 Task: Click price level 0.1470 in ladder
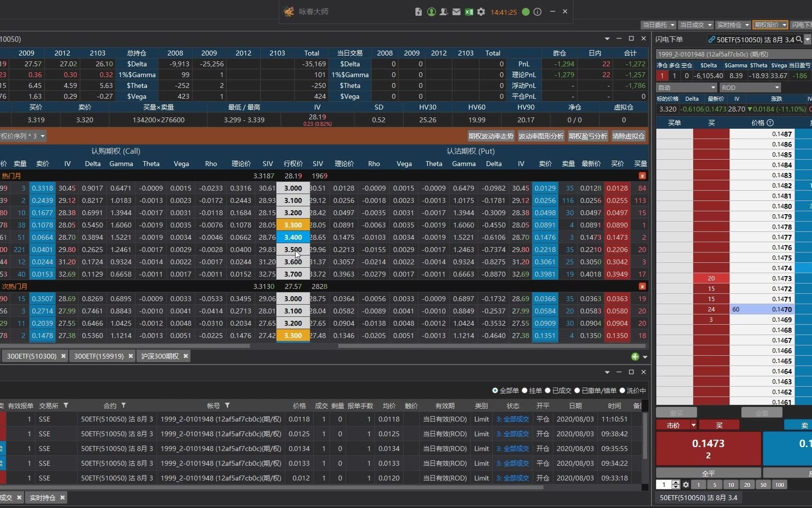pos(762,310)
